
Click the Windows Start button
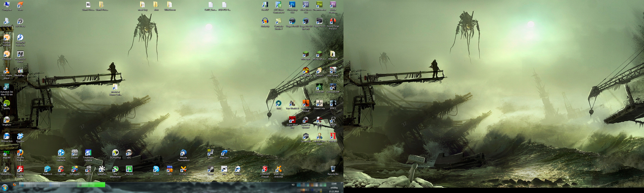pos(5,187)
